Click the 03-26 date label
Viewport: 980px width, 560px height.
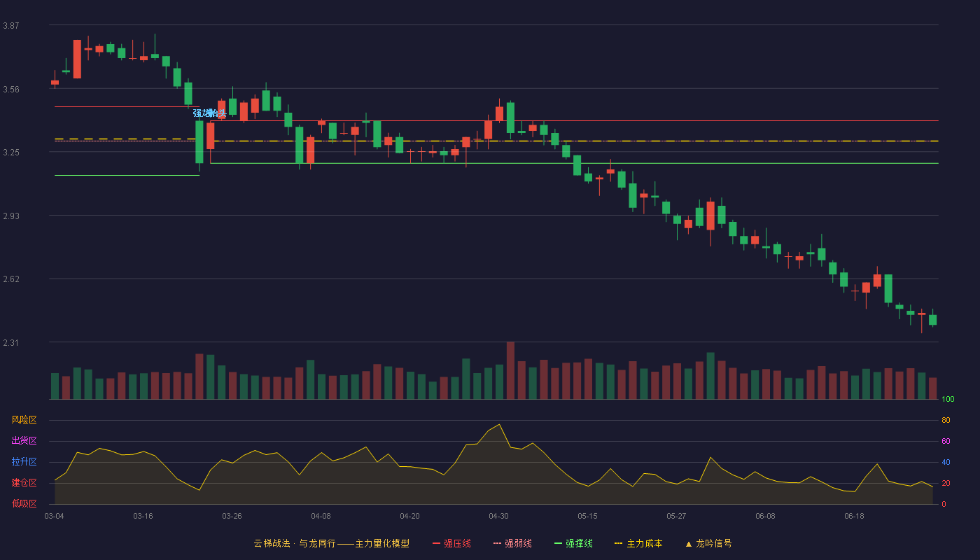click(232, 516)
